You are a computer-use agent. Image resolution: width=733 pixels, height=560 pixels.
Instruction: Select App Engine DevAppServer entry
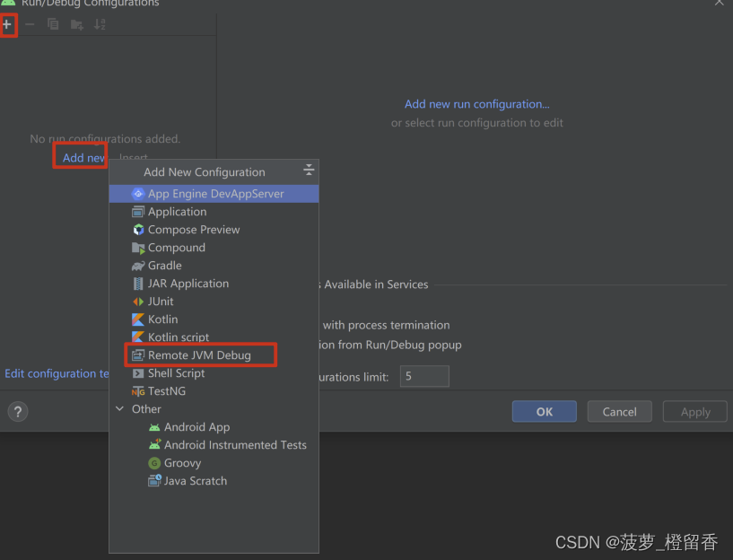click(214, 194)
